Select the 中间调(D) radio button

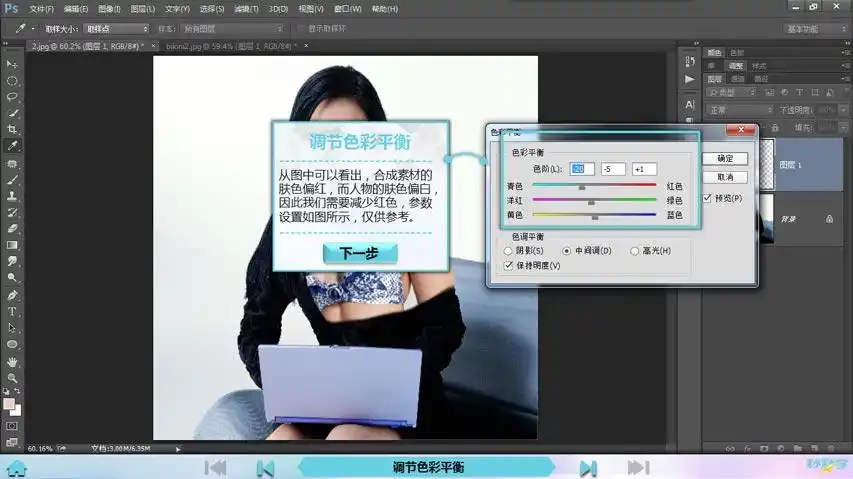coord(566,251)
